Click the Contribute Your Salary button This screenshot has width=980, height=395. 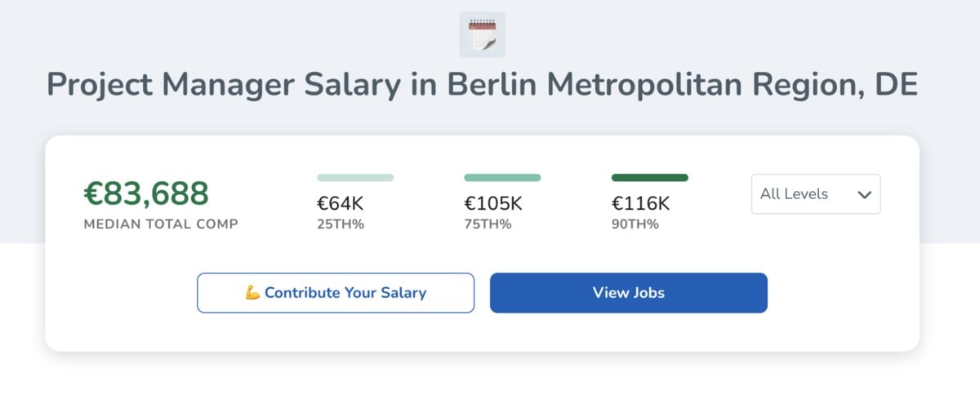pos(336,293)
